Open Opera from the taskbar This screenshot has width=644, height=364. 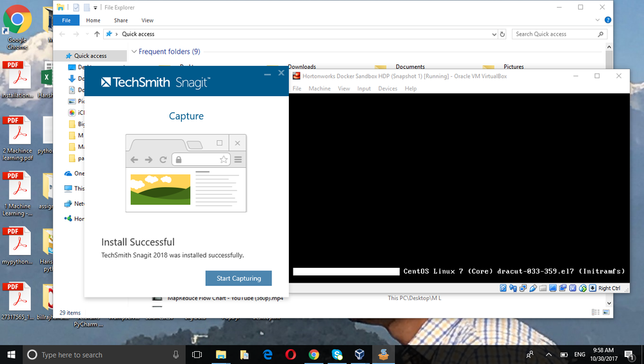click(290, 354)
